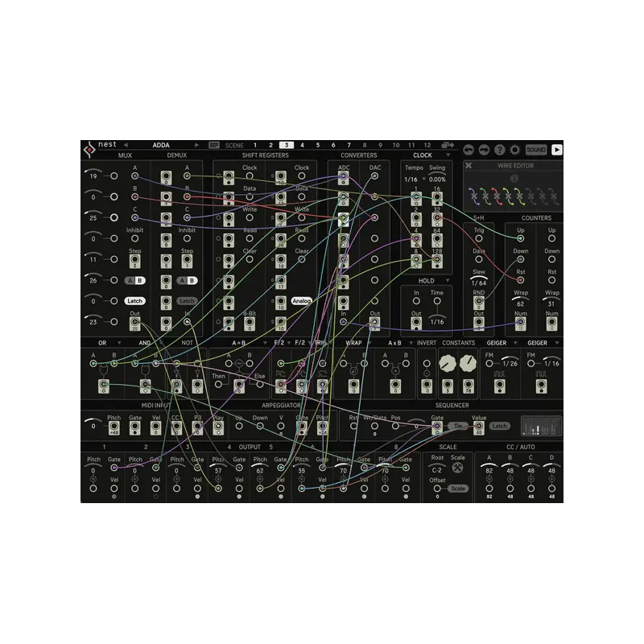Switch to scene 2
Screen dimensions: 644x644
coord(270,145)
